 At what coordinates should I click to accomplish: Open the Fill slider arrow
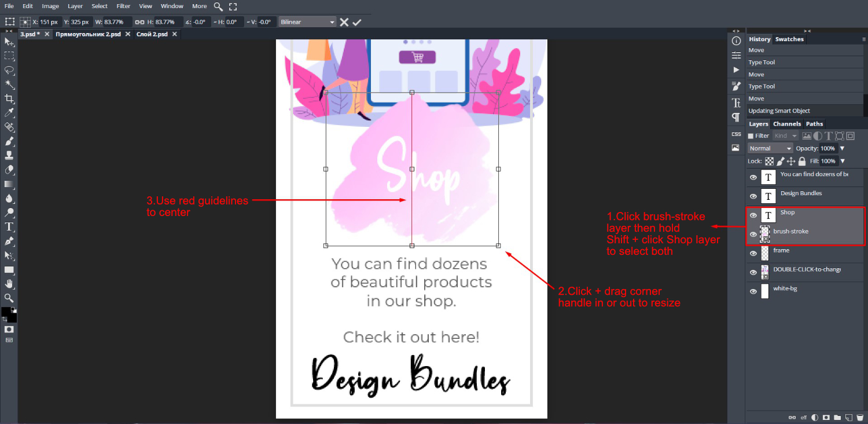pos(842,161)
